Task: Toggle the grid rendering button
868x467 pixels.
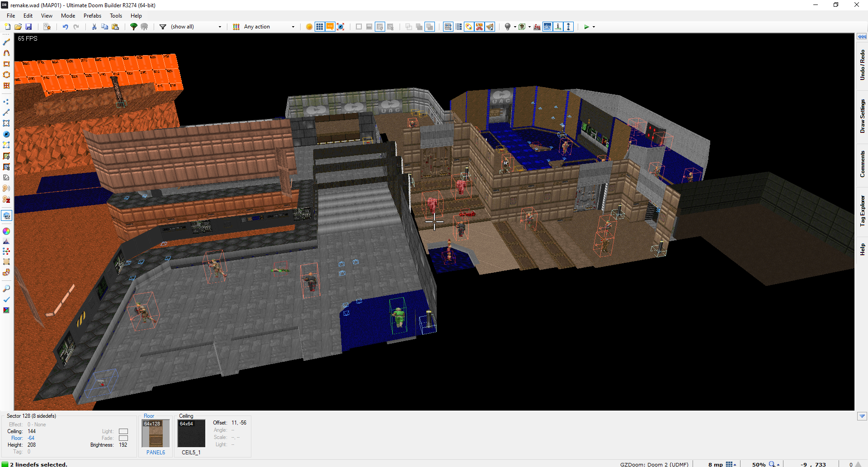Action: 320,27
